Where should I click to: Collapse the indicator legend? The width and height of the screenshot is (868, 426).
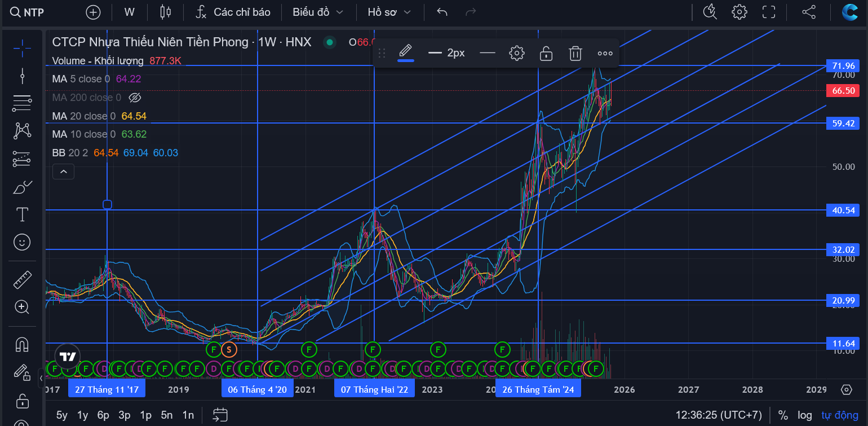(64, 171)
